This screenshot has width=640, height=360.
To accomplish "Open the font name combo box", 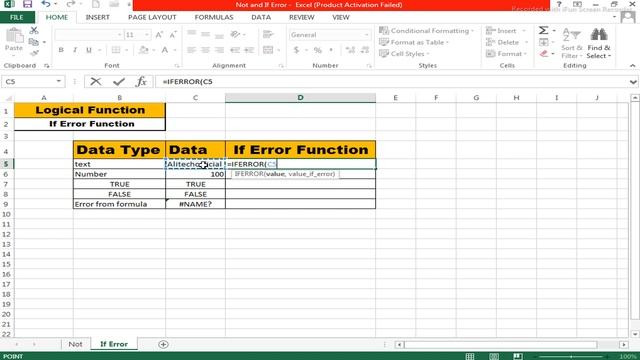I will [89, 35].
